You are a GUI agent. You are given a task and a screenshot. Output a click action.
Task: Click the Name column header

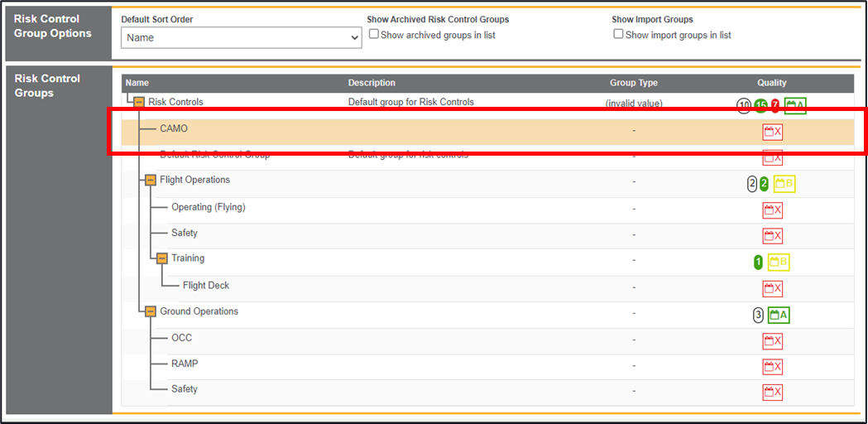[x=137, y=83]
